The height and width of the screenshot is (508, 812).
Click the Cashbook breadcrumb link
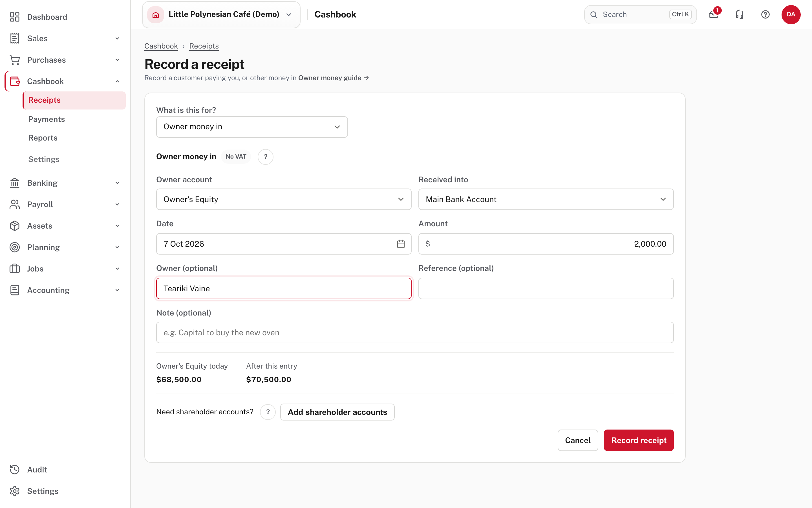point(161,46)
